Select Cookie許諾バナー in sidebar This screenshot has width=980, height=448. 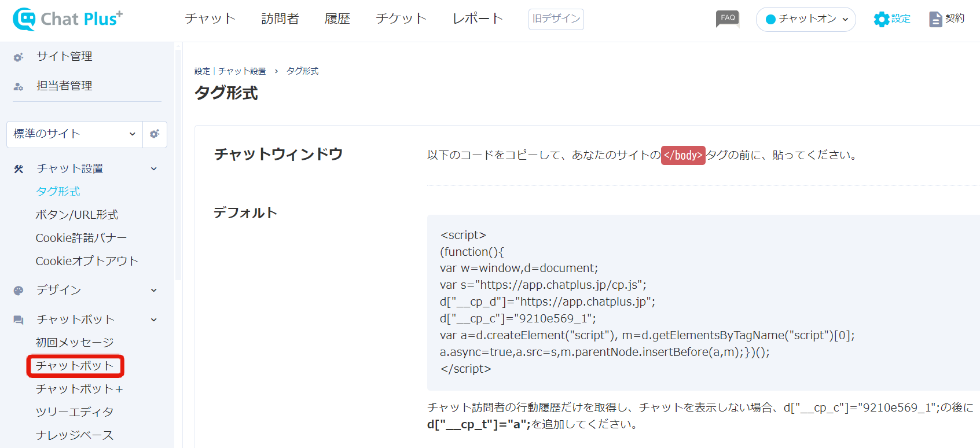point(81,238)
